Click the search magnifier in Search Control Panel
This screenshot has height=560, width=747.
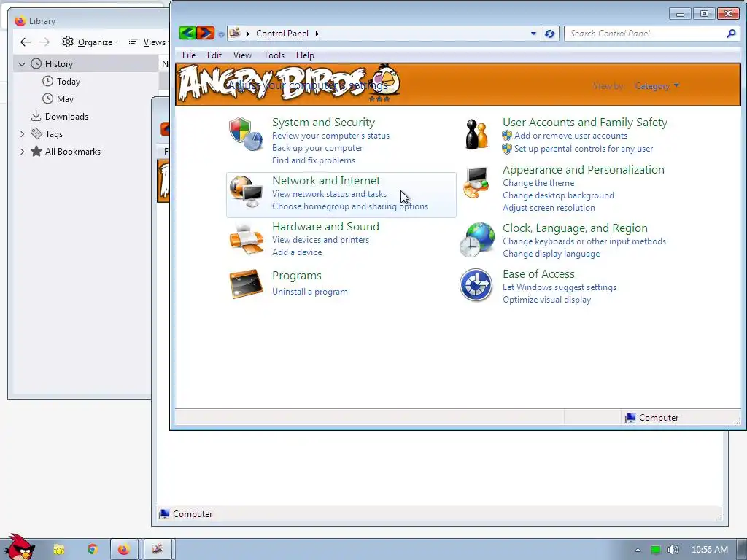(x=731, y=34)
